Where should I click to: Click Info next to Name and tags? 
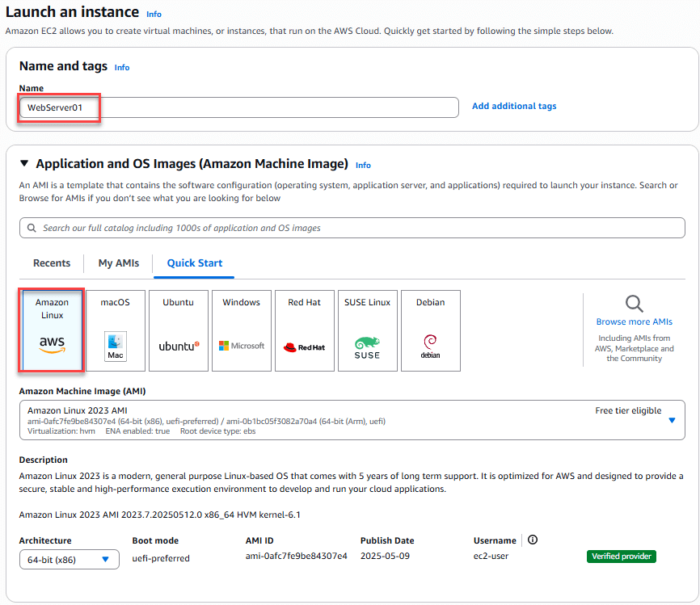(x=121, y=68)
